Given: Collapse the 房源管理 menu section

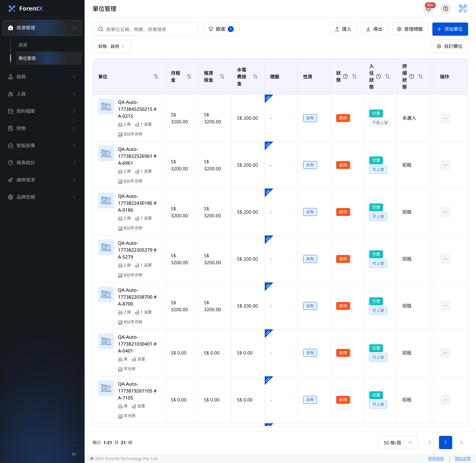Looking at the screenshot, I should (42, 28).
